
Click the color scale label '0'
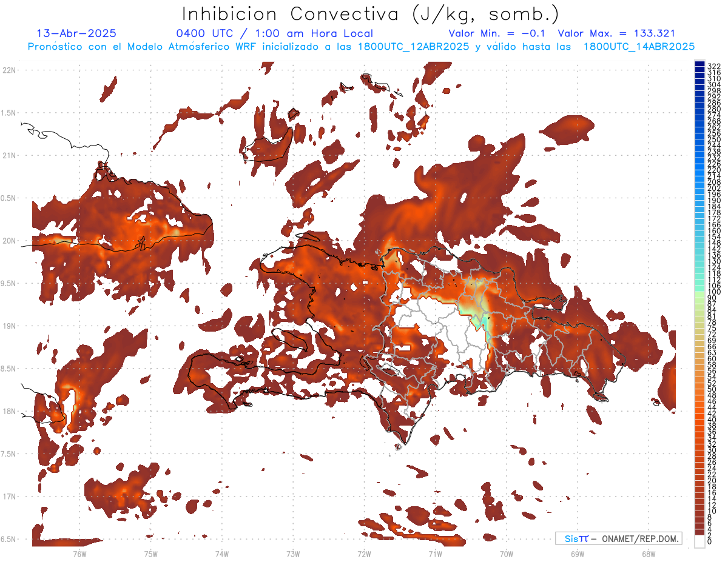pos(710,541)
